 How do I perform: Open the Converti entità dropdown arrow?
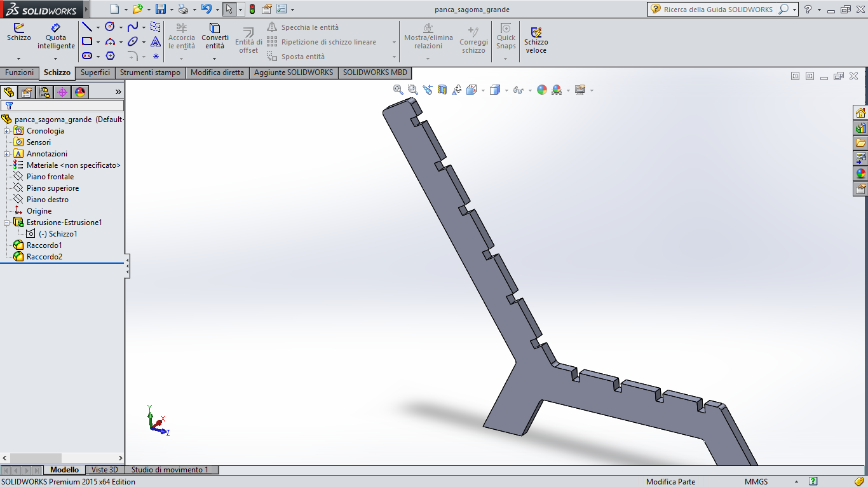(215, 58)
